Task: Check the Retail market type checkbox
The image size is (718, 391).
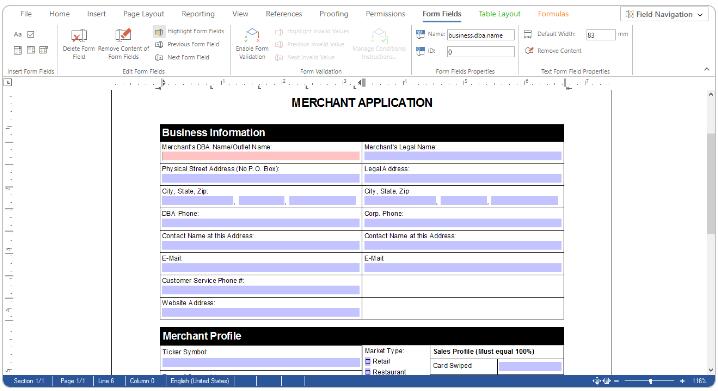Action: pyautogui.click(x=368, y=362)
